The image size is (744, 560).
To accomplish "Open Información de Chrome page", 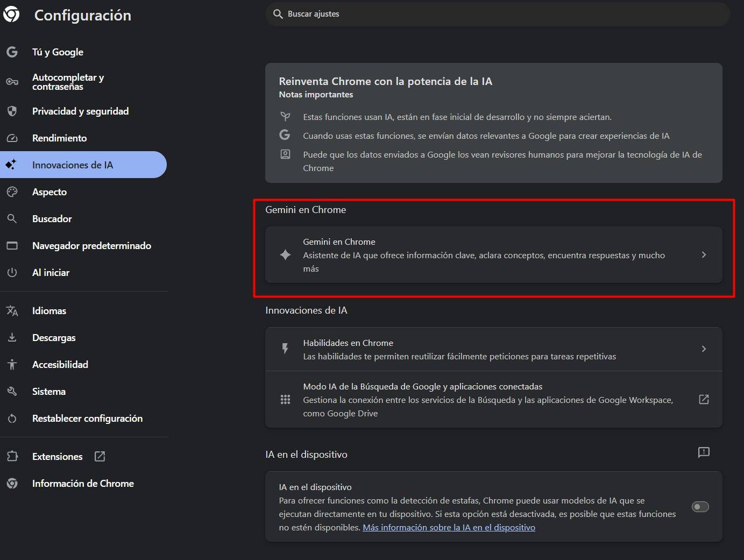I will [83, 484].
